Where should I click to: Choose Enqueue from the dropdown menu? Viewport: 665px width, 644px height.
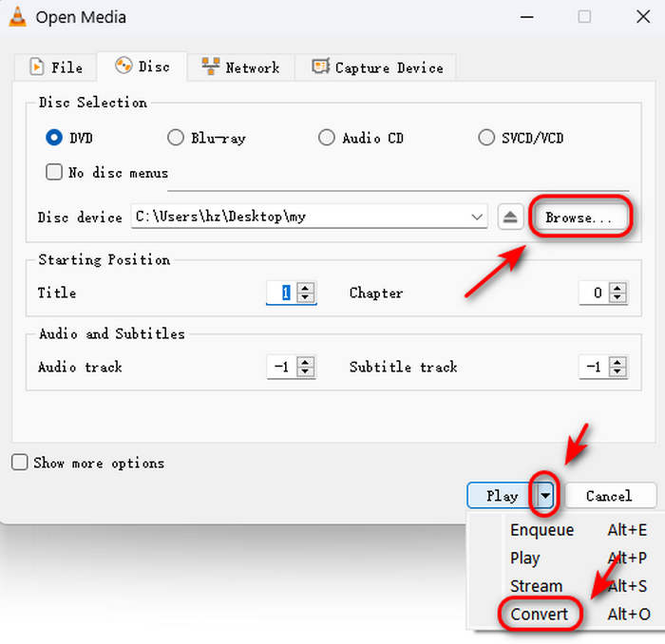(566, 530)
